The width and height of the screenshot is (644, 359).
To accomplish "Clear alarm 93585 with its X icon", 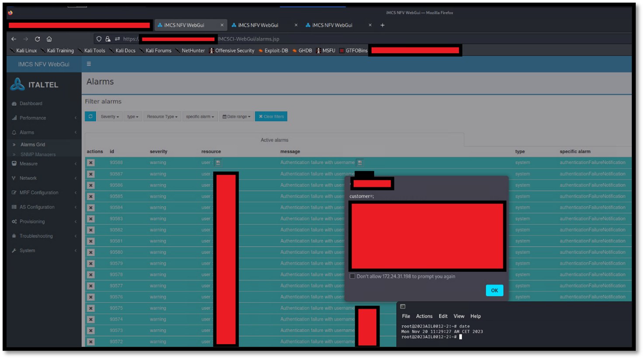I will [x=91, y=197].
